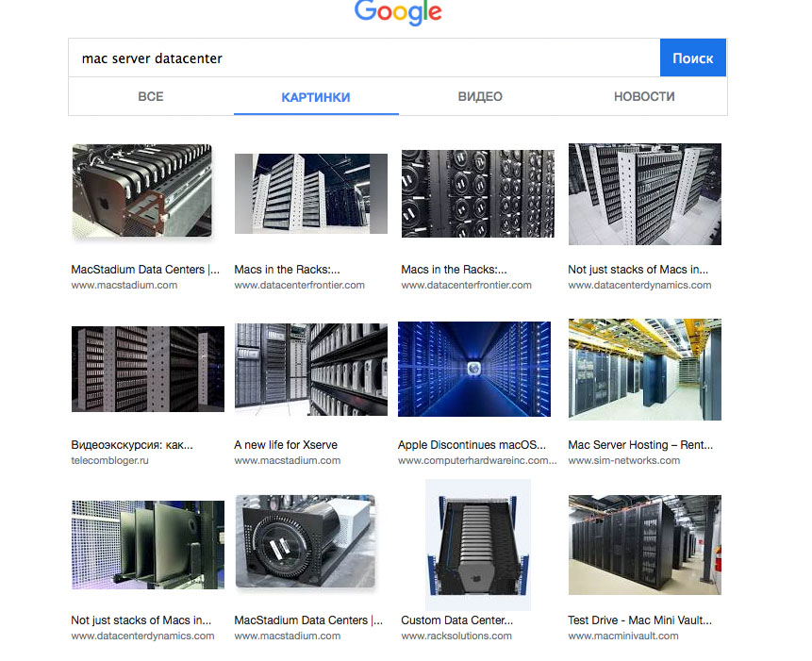This screenshot has width=812, height=661.
Task: Open the 'Custom Data Center...' title link
Action: (456, 620)
